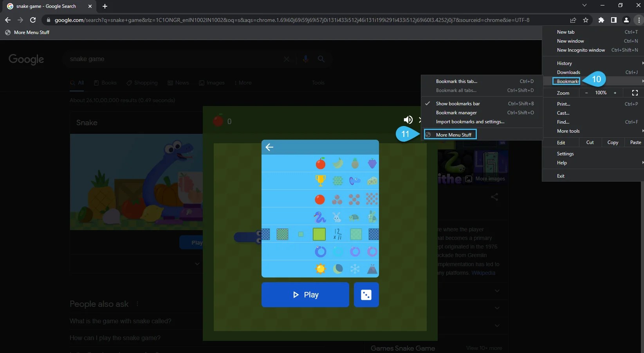Select the apple food icon in game settings
644x353 pixels.
[x=320, y=164]
